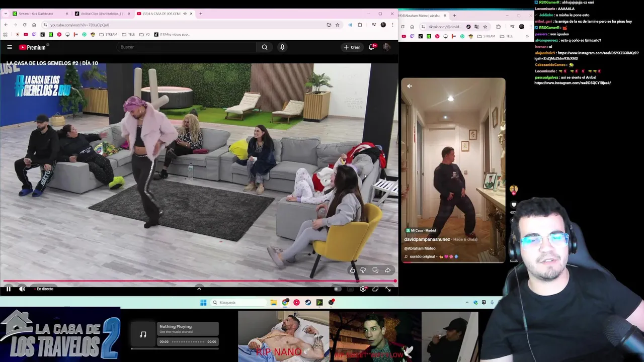Open the YO bookmarks folder

145,35
